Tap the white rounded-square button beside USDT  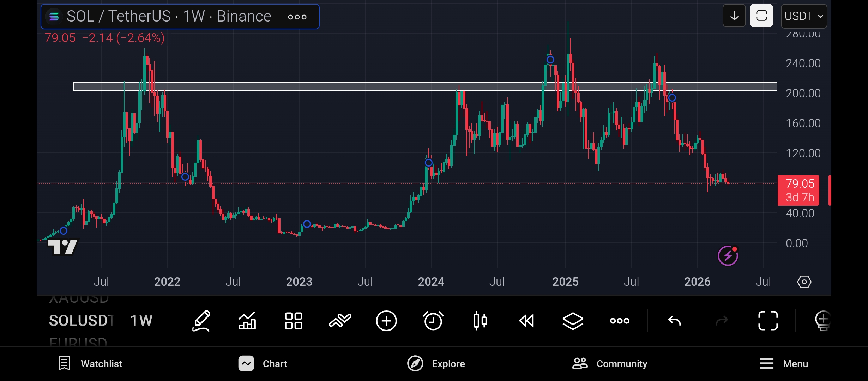[761, 16]
